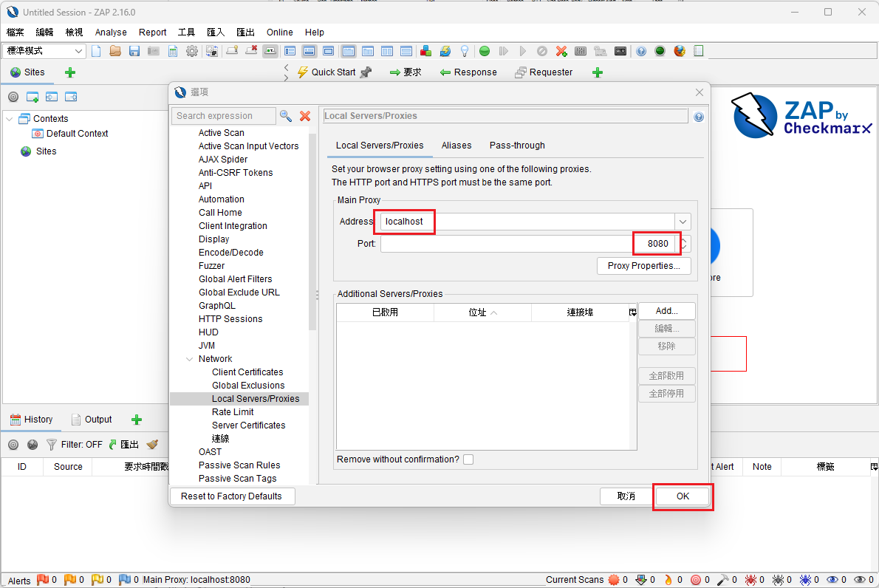Switch to the Aliases tab
879x588 pixels.
point(456,146)
